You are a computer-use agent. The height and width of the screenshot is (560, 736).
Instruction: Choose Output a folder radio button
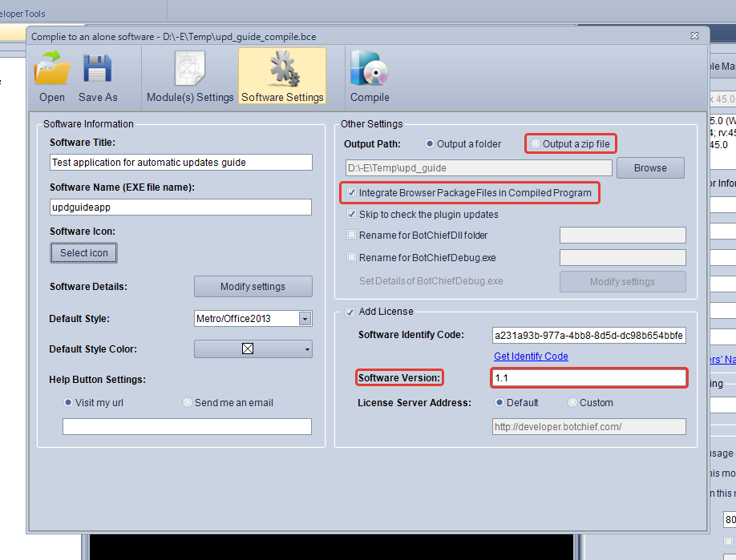[431, 144]
